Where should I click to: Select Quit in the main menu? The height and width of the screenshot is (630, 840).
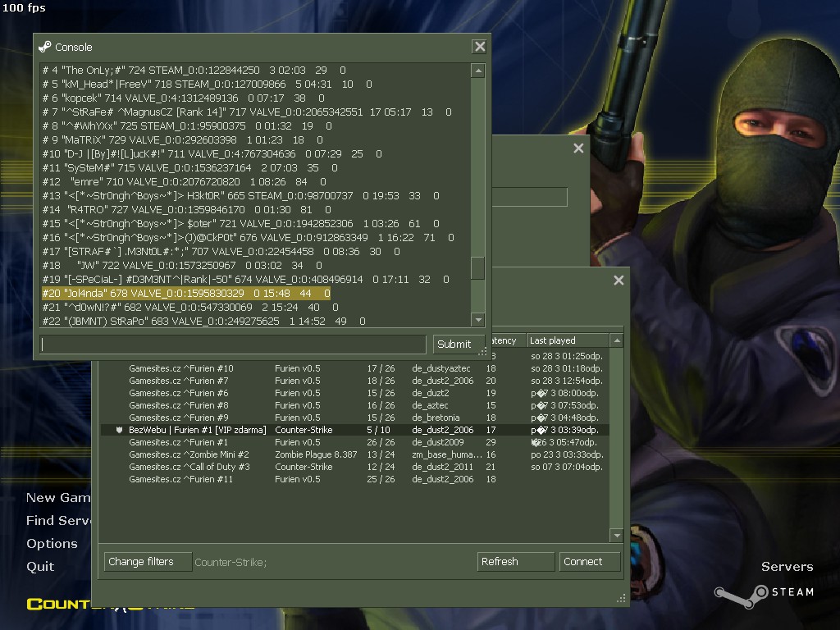pos(40,567)
